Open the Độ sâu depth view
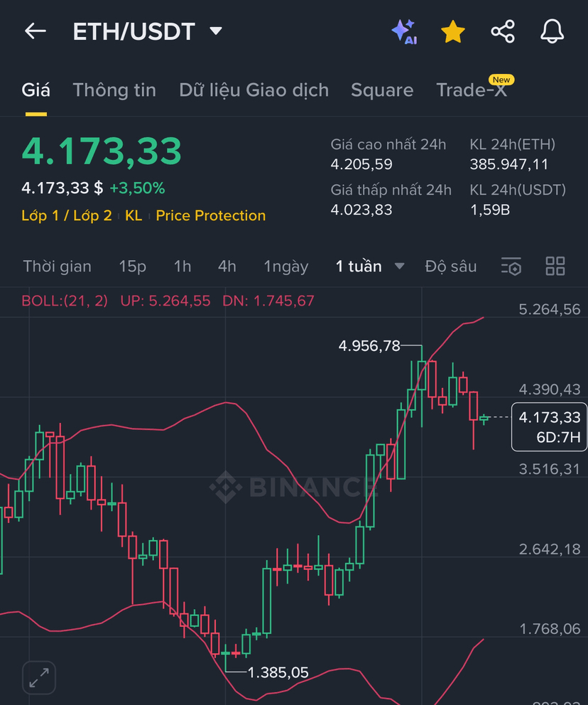 [x=451, y=267]
